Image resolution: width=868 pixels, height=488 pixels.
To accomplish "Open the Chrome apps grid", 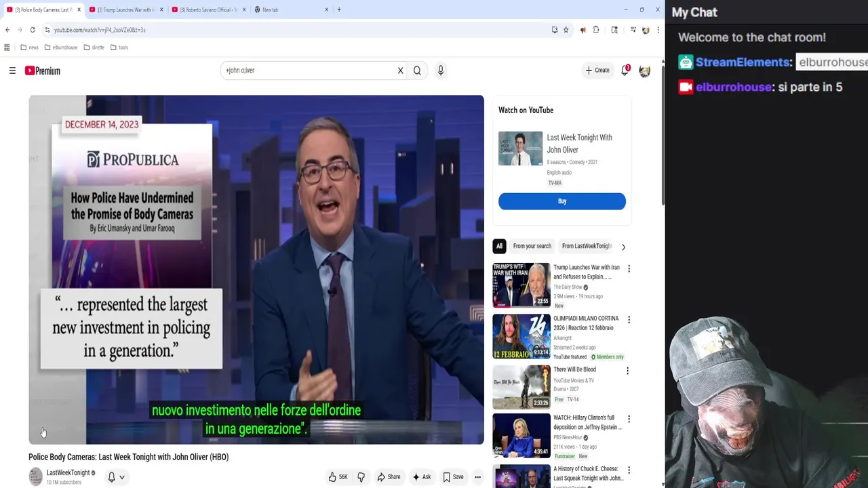I will (x=7, y=47).
